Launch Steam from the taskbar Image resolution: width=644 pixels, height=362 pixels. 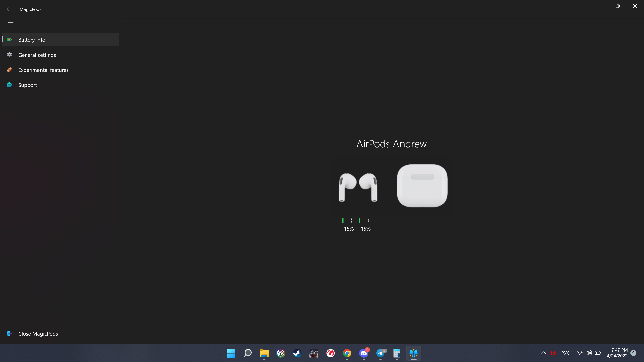[x=297, y=353]
